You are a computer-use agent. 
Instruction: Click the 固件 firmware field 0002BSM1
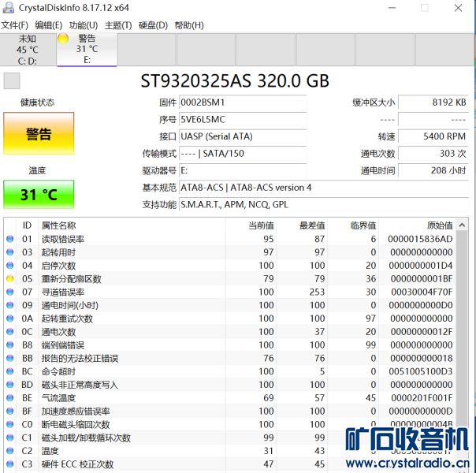243,102
